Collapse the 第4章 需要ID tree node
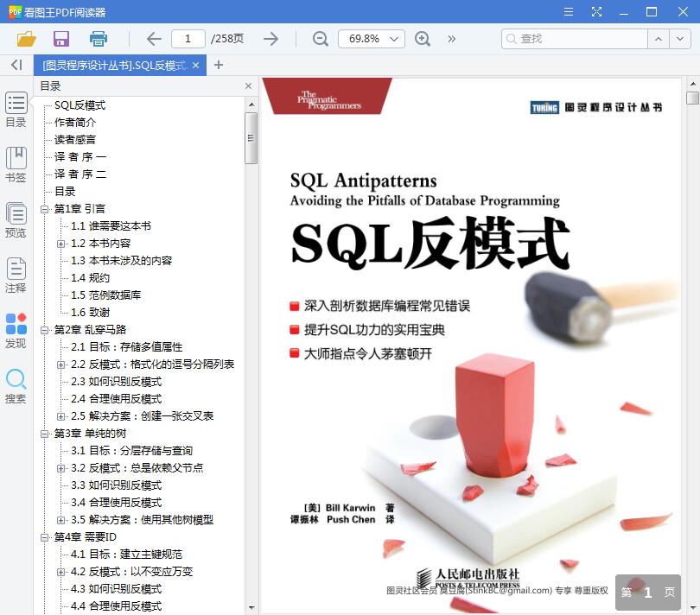Viewport: 700px width, 615px height. [x=44, y=537]
